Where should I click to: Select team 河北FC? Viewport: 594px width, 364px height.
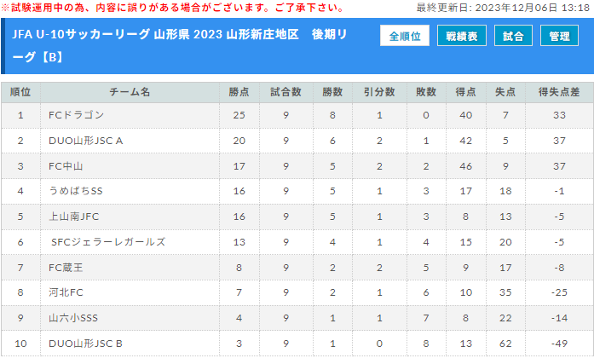66,292
